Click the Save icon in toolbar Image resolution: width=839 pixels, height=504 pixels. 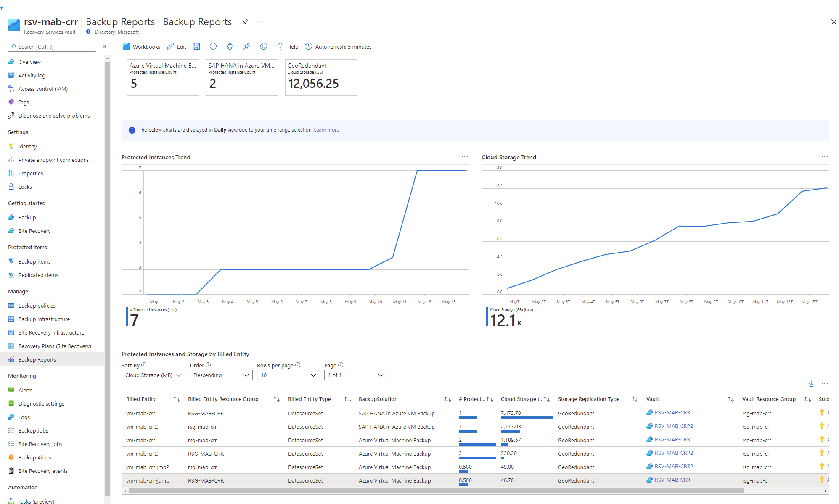tap(197, 47)
